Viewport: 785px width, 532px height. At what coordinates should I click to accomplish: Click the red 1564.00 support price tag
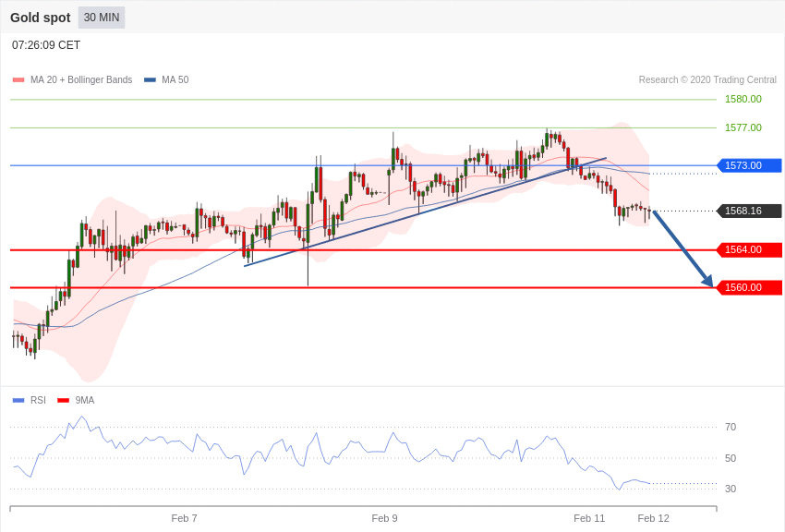pyautogui.click(x=749, y=249)
